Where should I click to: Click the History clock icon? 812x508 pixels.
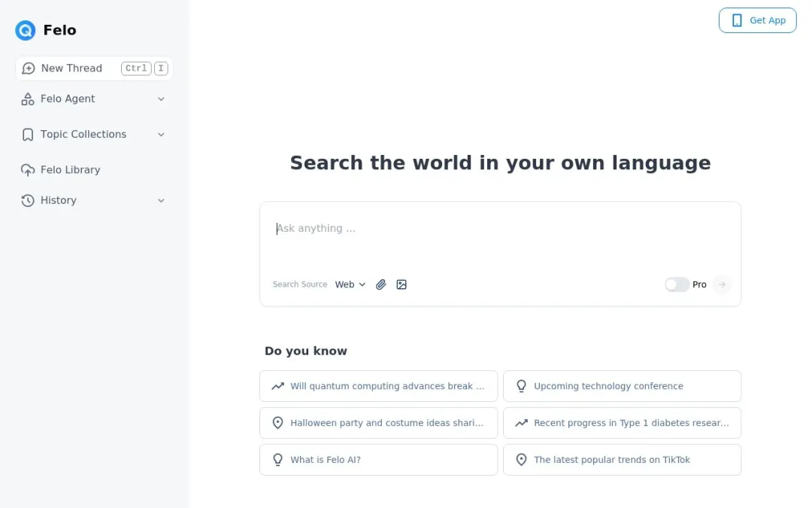tap(28, 201)
